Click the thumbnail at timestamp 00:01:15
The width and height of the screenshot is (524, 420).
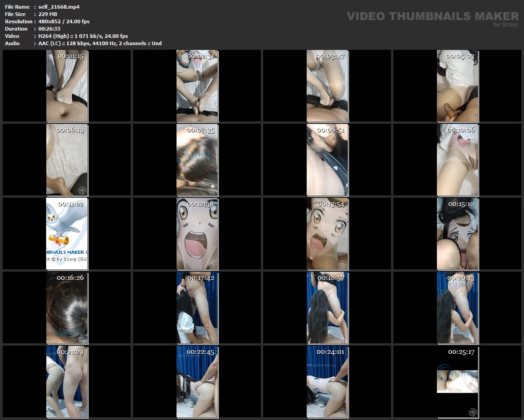point(67,86)
